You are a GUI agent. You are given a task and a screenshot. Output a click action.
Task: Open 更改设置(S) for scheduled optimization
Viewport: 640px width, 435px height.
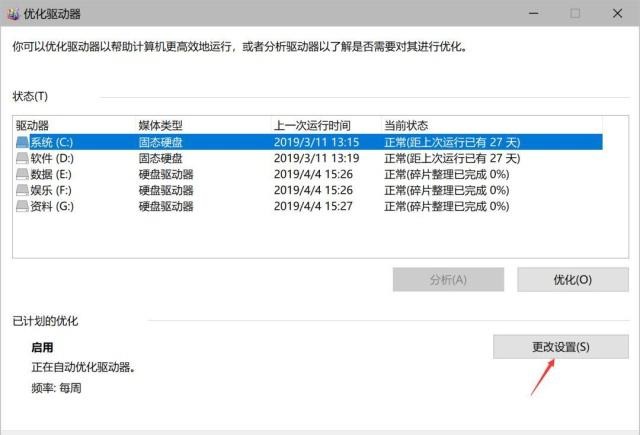[561, 347]
